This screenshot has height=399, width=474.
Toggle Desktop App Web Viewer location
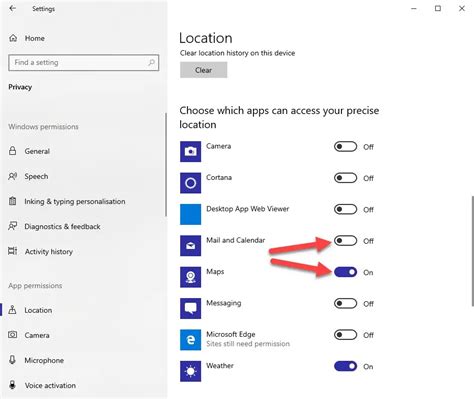pos(345,209)
